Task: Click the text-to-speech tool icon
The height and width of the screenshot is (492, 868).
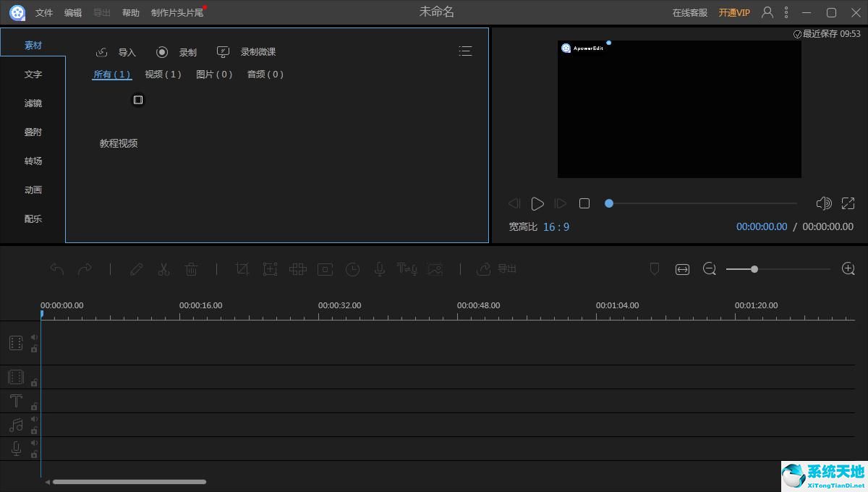Action: 407,269
